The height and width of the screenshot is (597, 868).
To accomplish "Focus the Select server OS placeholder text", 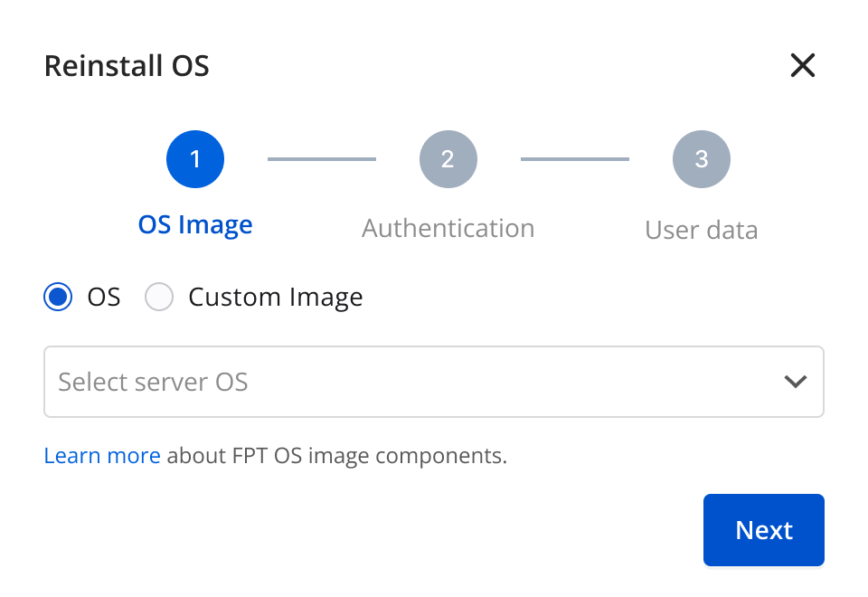I will pyautogui.click(x=153, y=382).
